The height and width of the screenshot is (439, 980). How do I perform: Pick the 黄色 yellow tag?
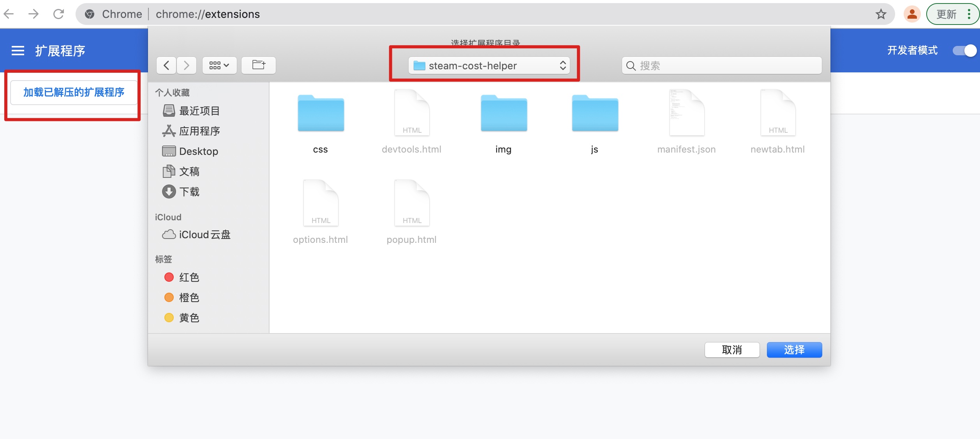(182, 318)
